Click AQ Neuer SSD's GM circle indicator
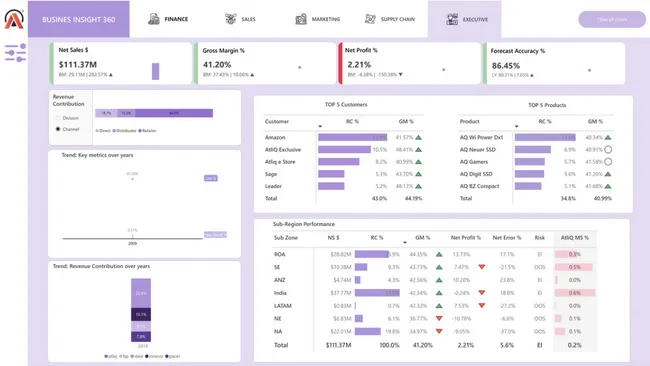Image resolution: width=650 pixels, height=366 pixels. (x=608, y=150)
